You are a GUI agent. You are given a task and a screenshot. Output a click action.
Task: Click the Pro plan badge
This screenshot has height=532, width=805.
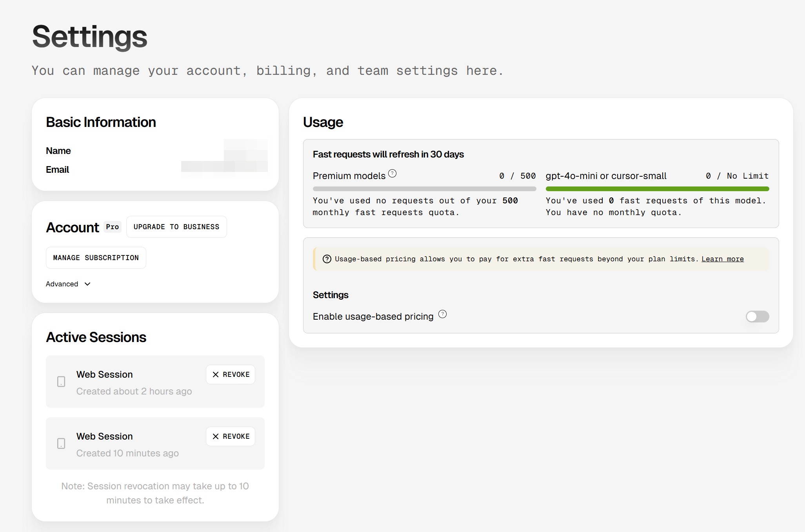click(x=113, y=227)
